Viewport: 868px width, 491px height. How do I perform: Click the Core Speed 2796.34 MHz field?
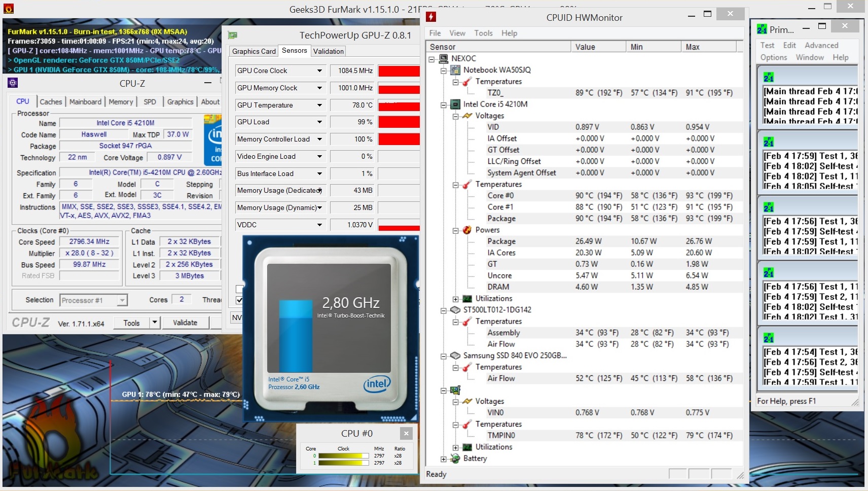pyautogui.click(x=89, y=242)
